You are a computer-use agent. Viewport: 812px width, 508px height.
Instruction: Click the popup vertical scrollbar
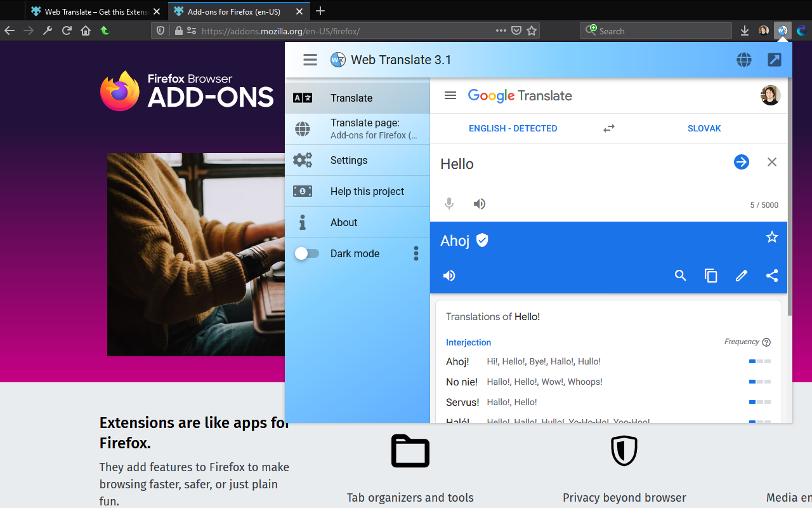pos(790,197)
